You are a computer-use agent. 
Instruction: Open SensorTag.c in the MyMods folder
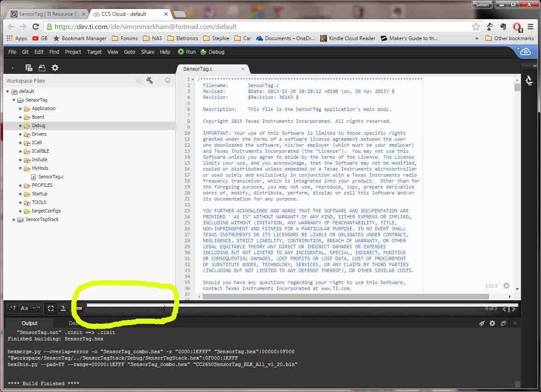click(51, 177)
